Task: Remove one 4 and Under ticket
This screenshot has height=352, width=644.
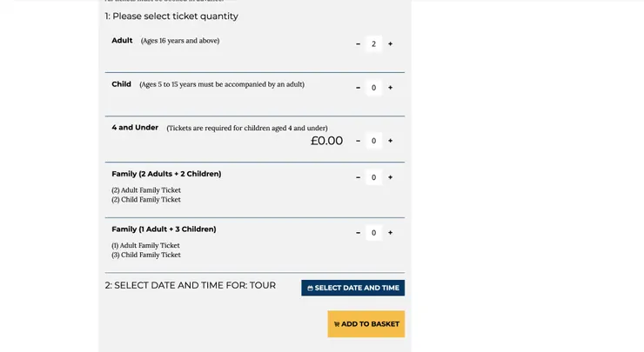Action: pyautogui.click(x=358, y=141)
